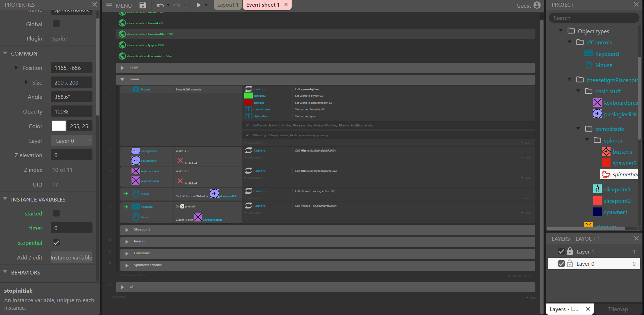The image size is (644, 315).
Task: Click the Instance variable edit button
Action: [x=72, y=257]
